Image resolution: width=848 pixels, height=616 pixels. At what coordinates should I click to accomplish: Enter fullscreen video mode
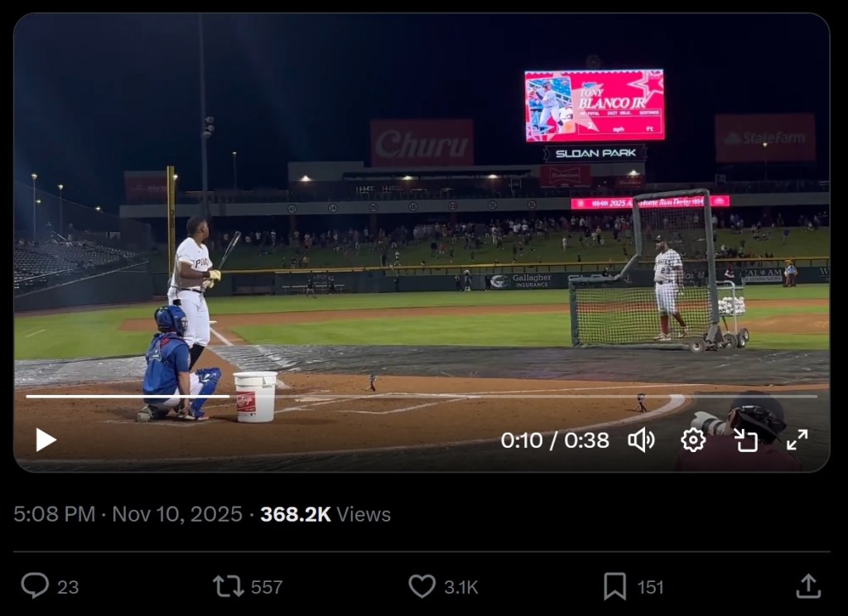click(x=797, y=440)
